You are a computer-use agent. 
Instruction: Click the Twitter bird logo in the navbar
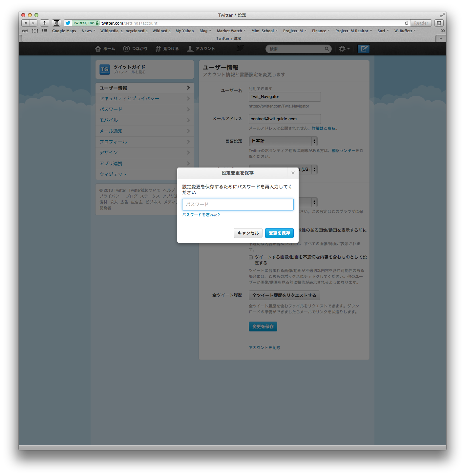241,48
